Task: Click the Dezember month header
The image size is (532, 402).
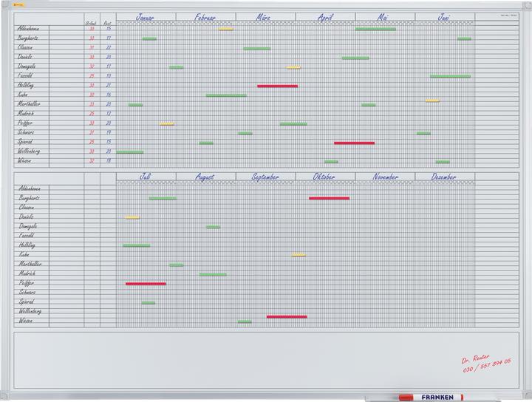Action: [x=445, y=177]
